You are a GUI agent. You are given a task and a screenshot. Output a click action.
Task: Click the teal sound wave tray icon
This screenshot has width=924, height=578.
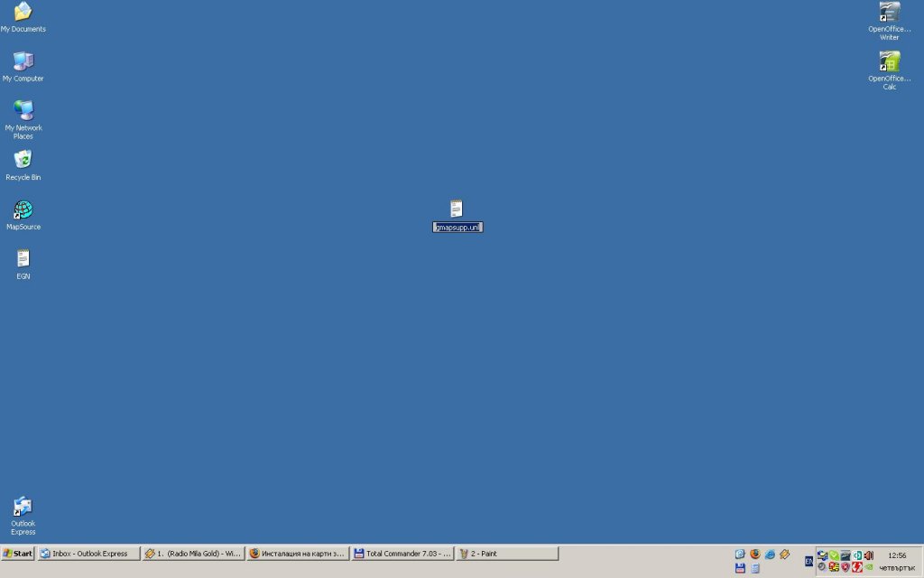857,555
